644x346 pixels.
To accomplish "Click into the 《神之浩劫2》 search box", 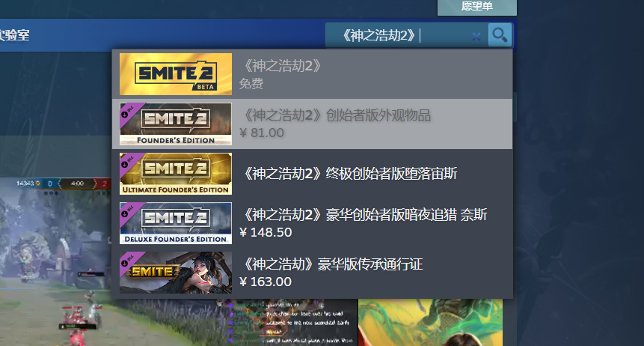I will [407, 35].
